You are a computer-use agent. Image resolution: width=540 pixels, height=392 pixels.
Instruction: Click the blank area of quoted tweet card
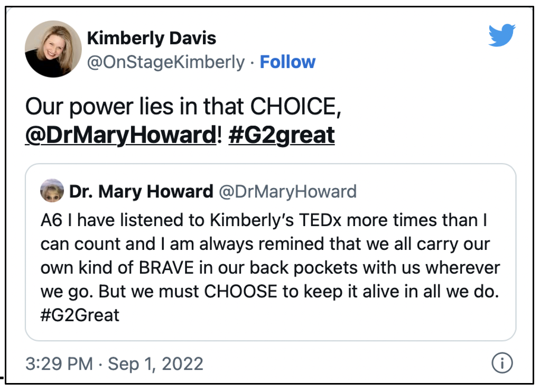pyautogui.click(x=310, y=315)
